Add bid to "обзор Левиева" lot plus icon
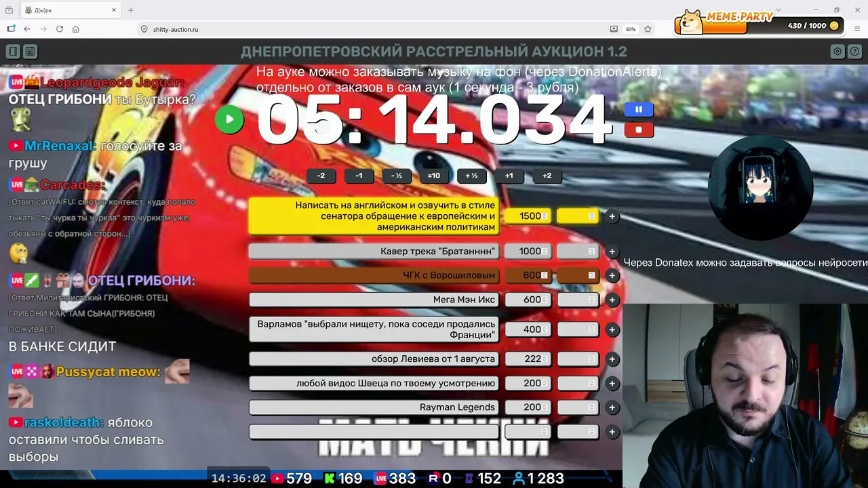 (x=612, y=359)
